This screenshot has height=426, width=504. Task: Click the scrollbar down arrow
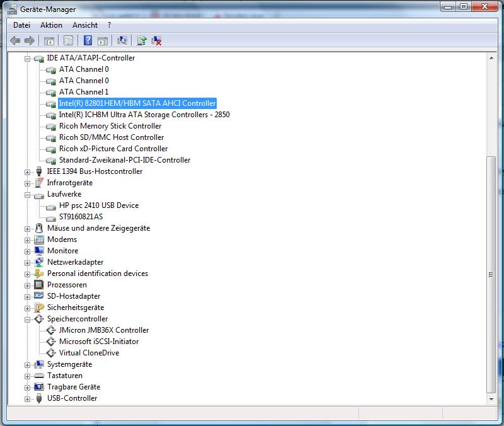pos(491,400)
